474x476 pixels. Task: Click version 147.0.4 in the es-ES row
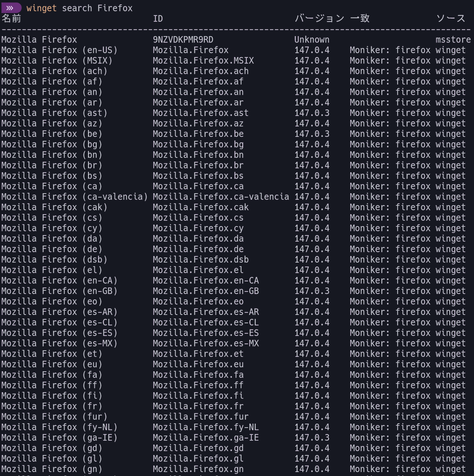[x=312, y=333]
